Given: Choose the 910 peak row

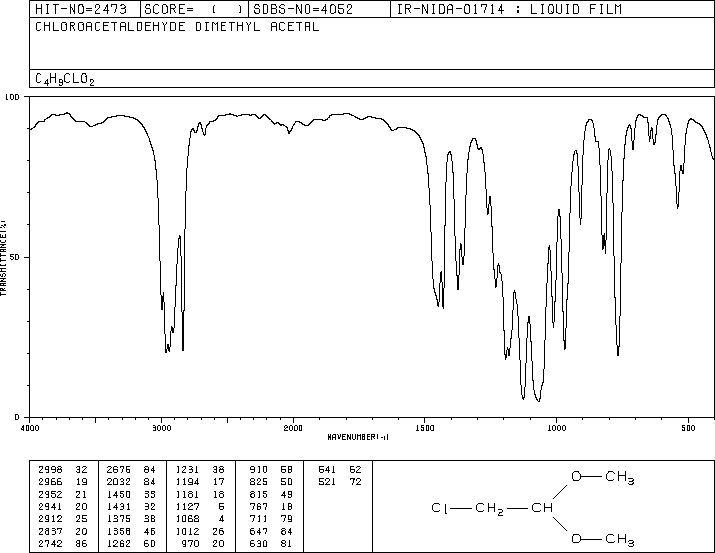Looking at the screenshot, I should [x=271, y=469].
